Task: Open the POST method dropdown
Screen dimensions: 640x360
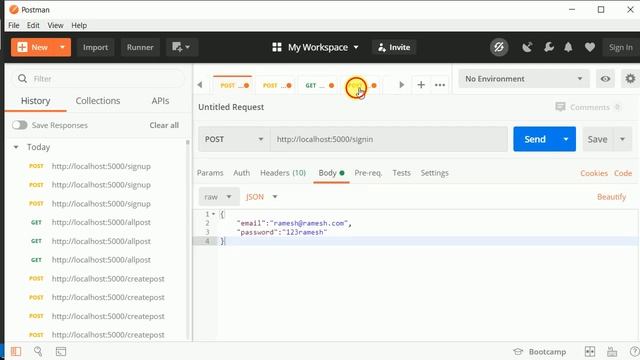Action: pyautogui.click(x=233, y=139)
